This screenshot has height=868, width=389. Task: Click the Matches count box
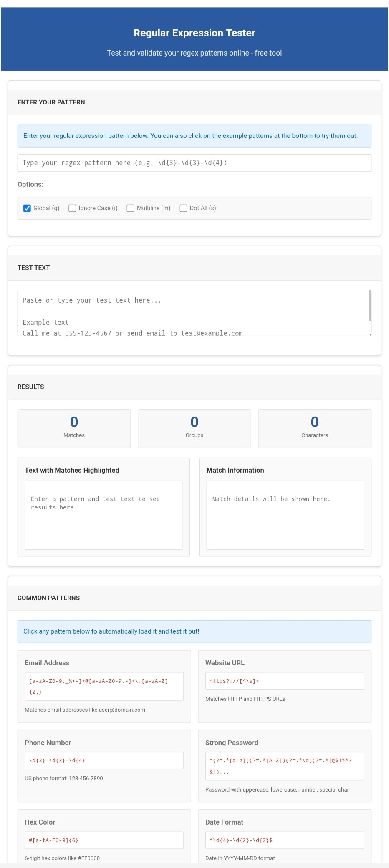pyautogui.click(x=74, y=428)
